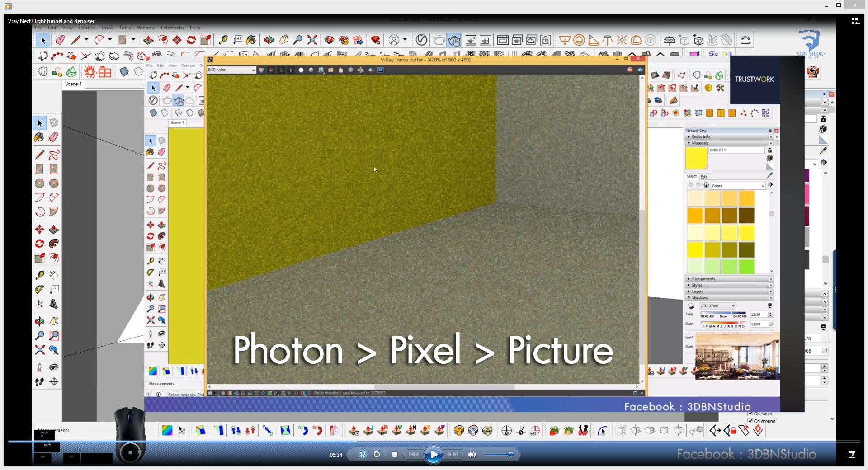Skip to next track
This screenshot has height=470, width=868.
[453, 455]
